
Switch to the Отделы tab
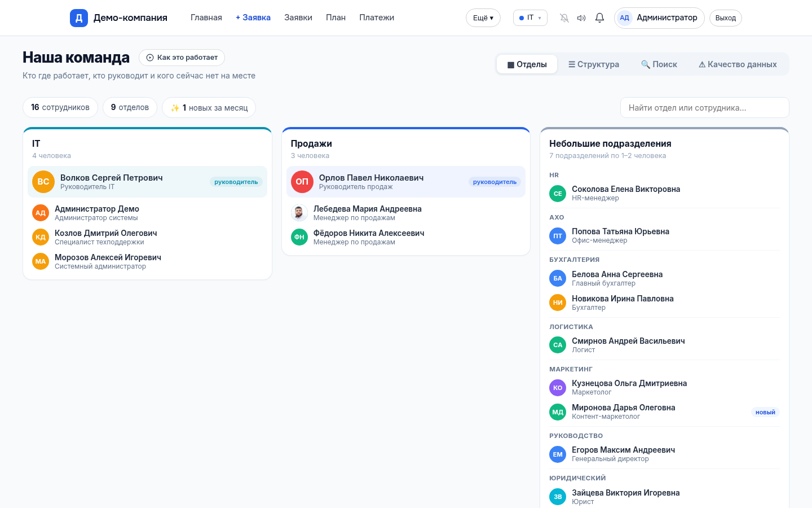click(527, 64)
